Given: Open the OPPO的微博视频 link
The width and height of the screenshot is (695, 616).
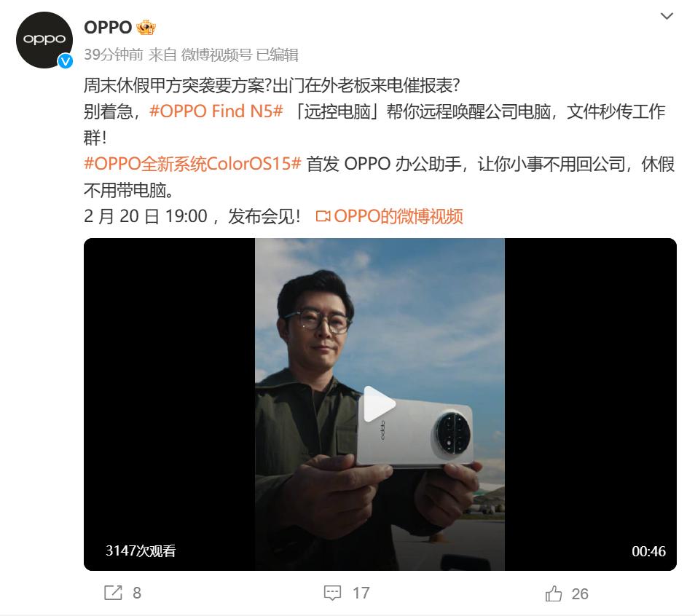Looking at the screenshot, I should click(398, 216).
